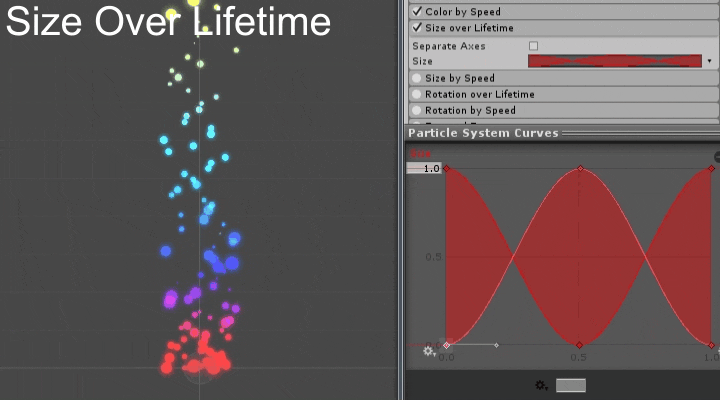Enable the Rotation over Lifetime module

tap(416, 94)
